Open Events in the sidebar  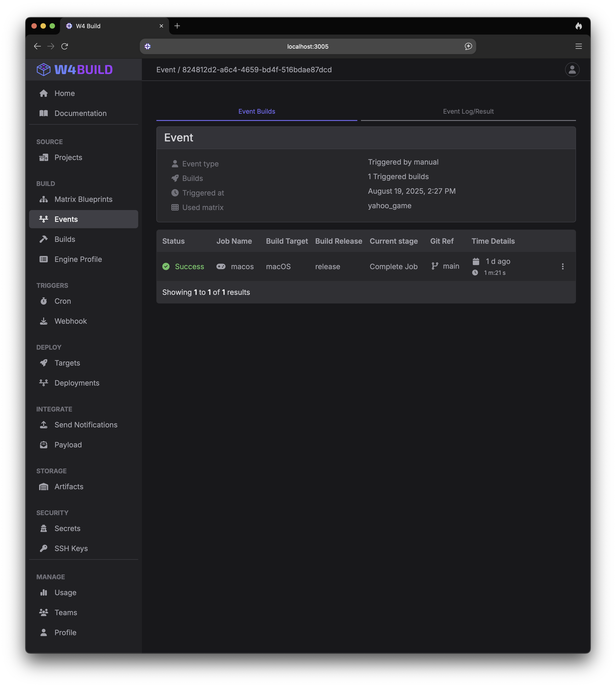(x=84, y=219)
